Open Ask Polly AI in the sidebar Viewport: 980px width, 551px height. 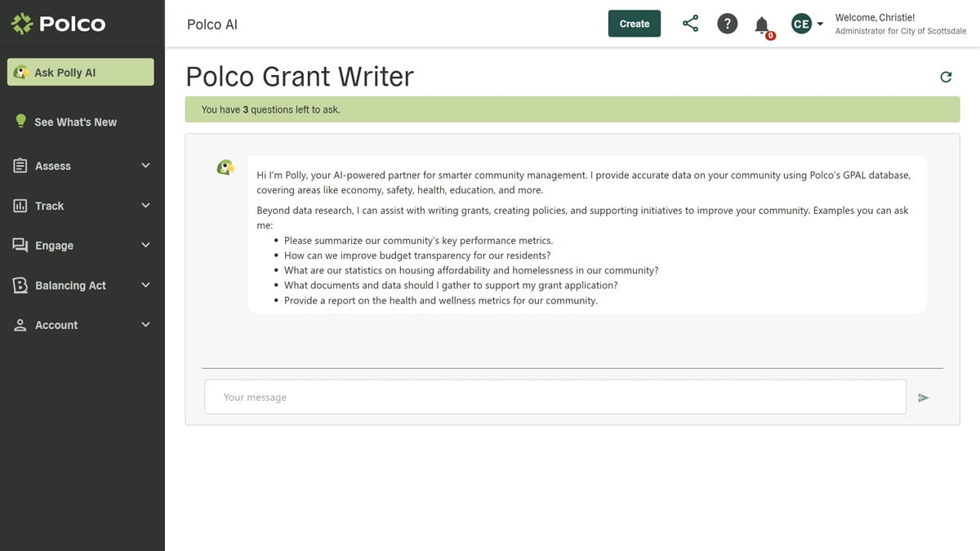[81, 72]
